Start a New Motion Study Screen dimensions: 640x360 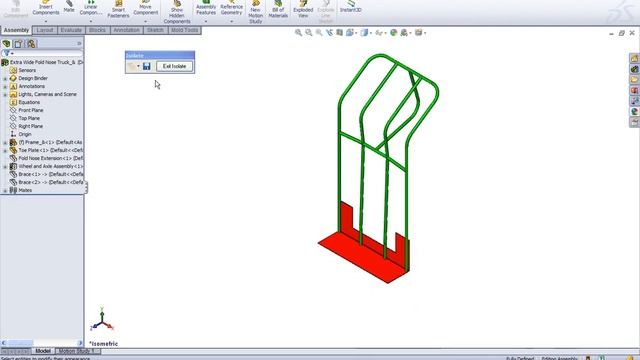click(x=256, y=12)
